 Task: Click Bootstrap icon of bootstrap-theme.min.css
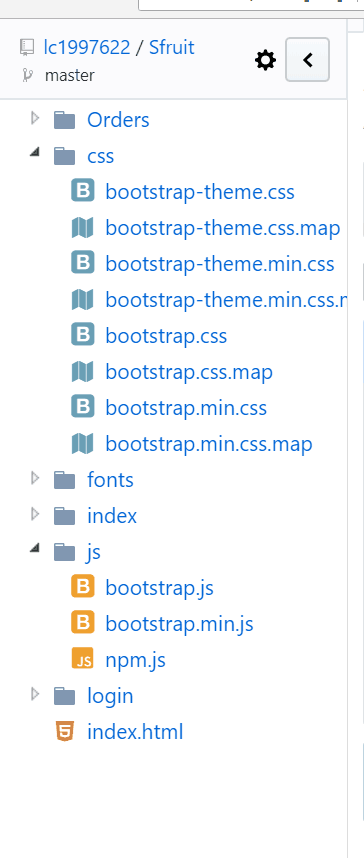point(83,263)
